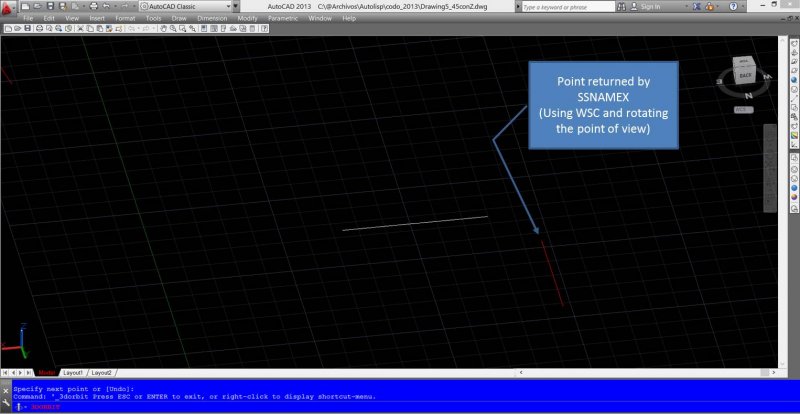Select blue sphere in upper right toolbar
Image resolution: width=800 pixels, height=414 pixels.
pos(794,80)
